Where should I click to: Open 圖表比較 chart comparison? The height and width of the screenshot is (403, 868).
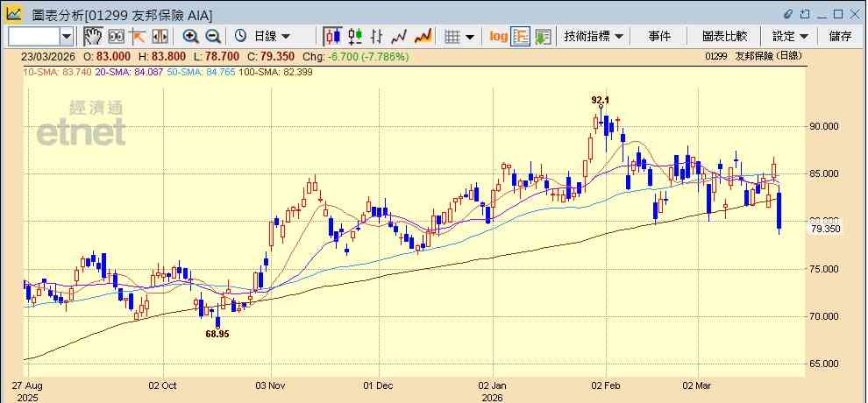click(x=724, y=37)
